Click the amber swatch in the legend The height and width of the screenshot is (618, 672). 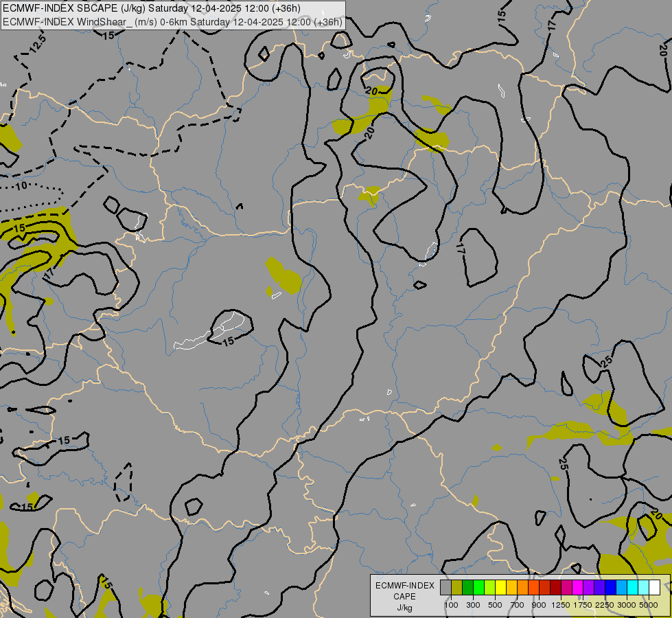(511, 587)
